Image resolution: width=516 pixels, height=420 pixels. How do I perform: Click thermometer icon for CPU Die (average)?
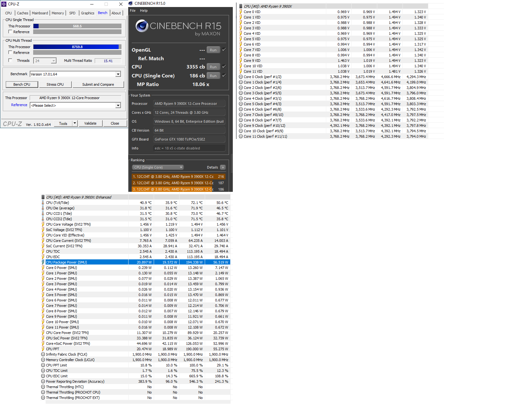click(43, 208)
